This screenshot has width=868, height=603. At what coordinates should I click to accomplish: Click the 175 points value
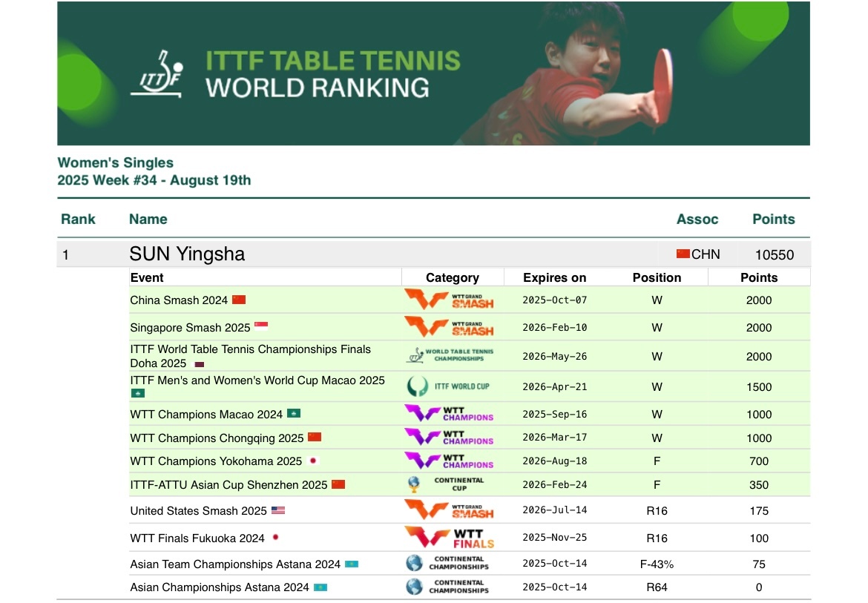tap(758, 510)
